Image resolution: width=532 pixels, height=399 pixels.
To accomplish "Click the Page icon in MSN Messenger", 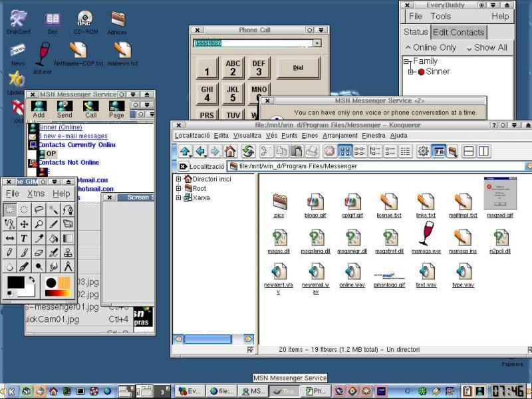I will click(116, 109).
